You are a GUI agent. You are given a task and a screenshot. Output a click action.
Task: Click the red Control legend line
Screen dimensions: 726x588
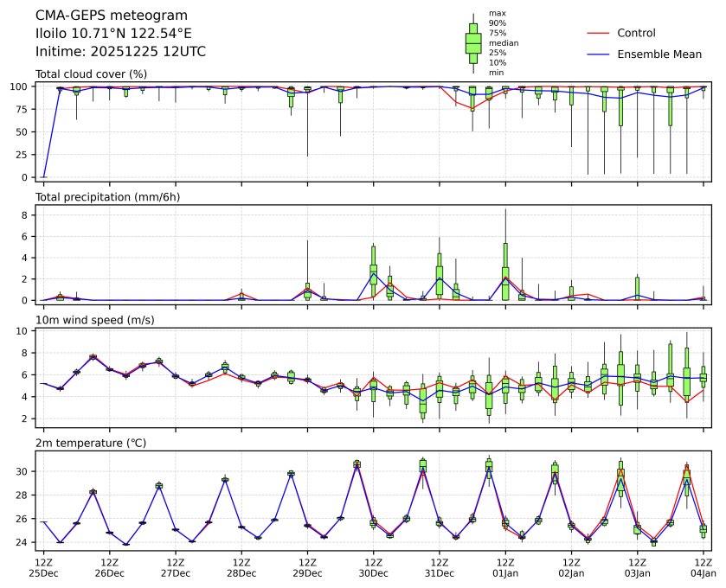coord(599,33)
